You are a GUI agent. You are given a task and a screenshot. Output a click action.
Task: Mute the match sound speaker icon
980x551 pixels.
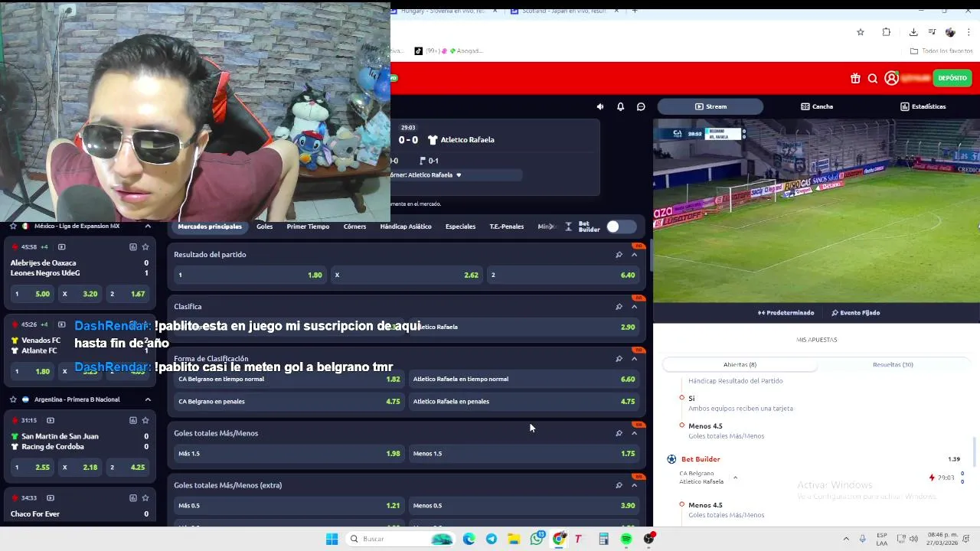click(x=599, y=106)
